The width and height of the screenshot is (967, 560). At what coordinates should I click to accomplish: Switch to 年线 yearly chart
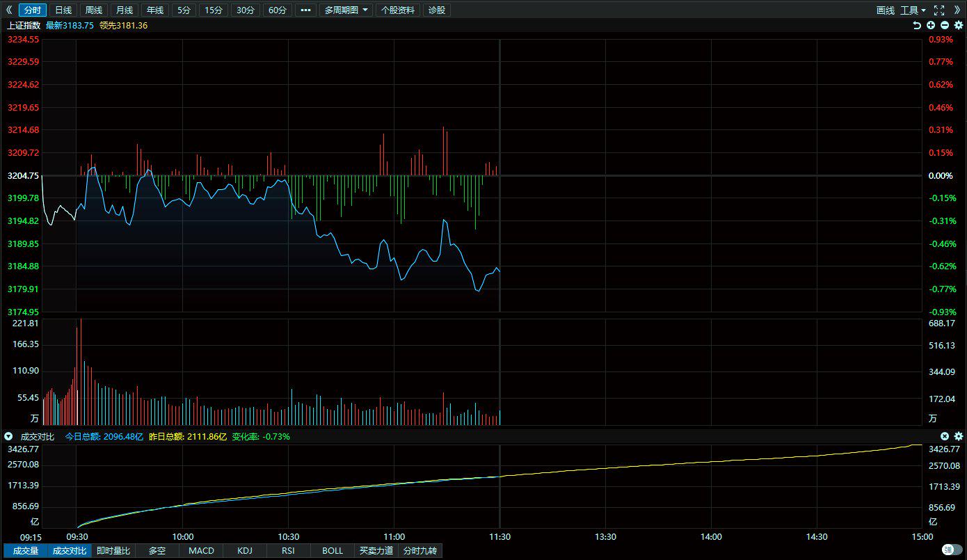point(155,10)
